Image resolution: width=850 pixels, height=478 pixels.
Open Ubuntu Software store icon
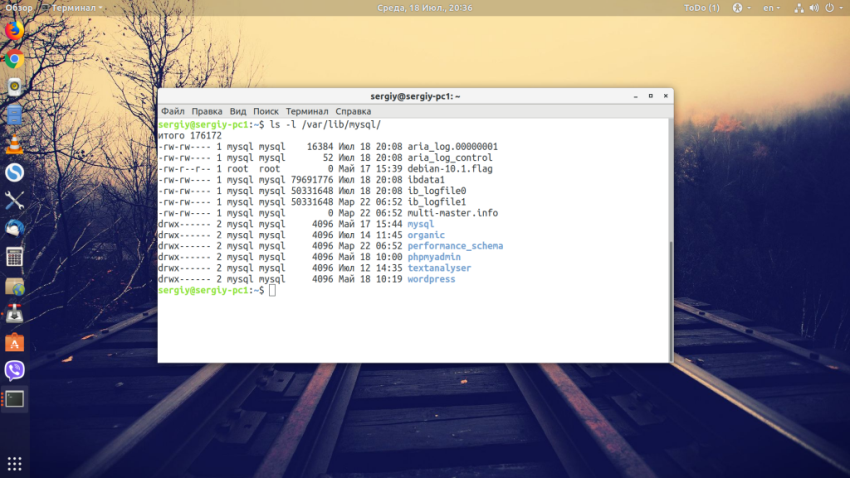pyautogui.click(x=14, y=343)
